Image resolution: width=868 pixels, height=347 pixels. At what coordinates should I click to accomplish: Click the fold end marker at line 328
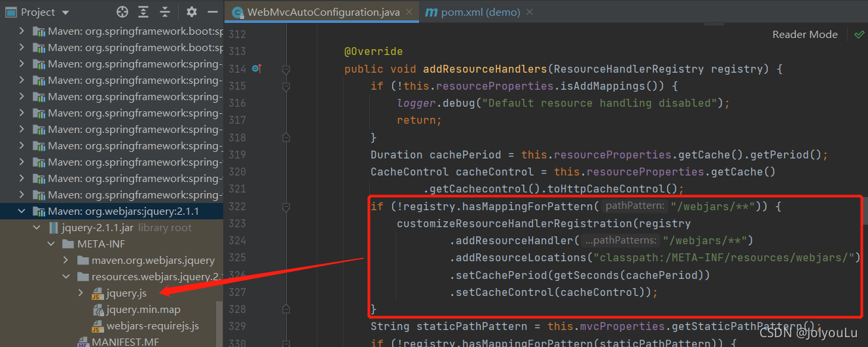286,309
